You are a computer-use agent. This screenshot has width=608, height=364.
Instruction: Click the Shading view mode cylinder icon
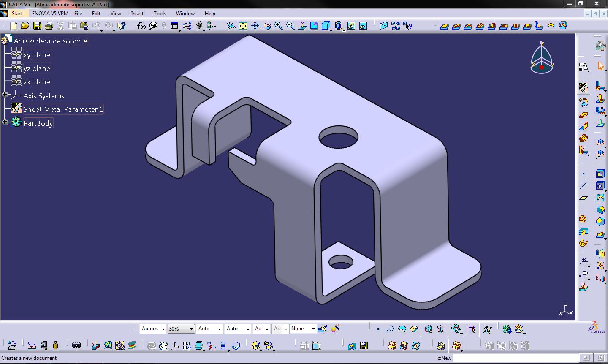pyautogui.click(x=338, y=26)
